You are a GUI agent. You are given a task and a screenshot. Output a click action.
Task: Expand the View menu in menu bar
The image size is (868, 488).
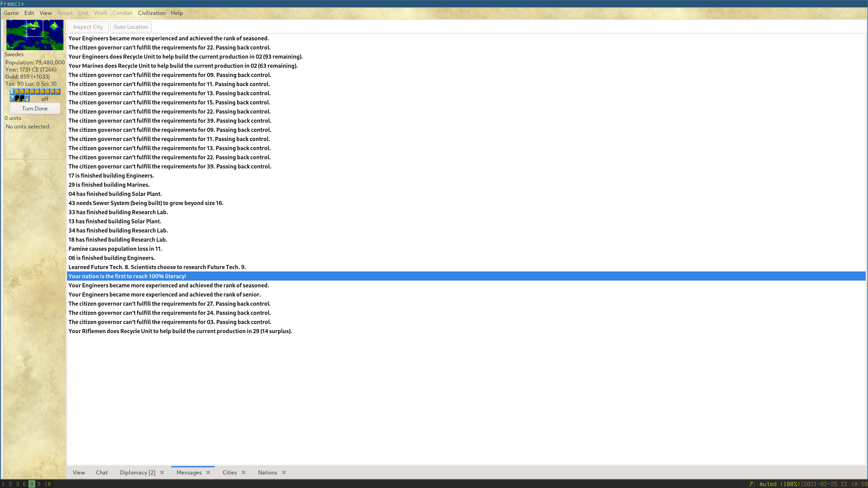pos(45,13)
